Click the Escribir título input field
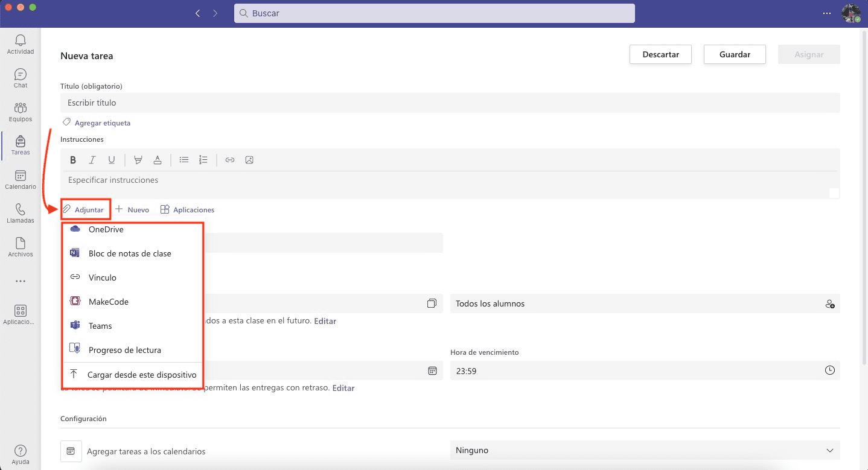The image size is (868, 470). (450, 103)
